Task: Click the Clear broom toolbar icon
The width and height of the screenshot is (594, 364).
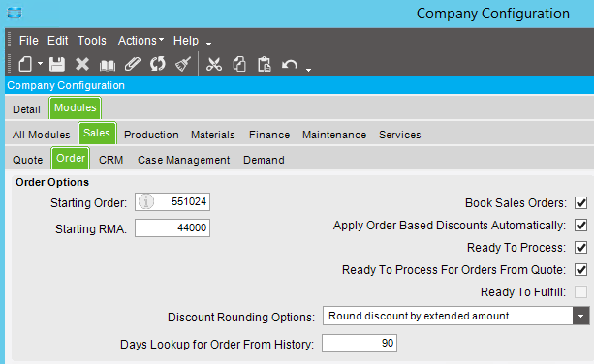Action: (x=183, y=64)
